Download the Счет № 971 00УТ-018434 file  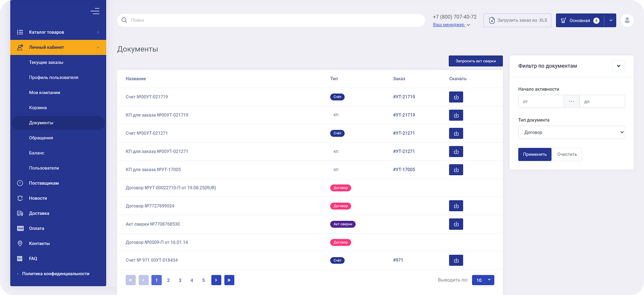[456, 260]
